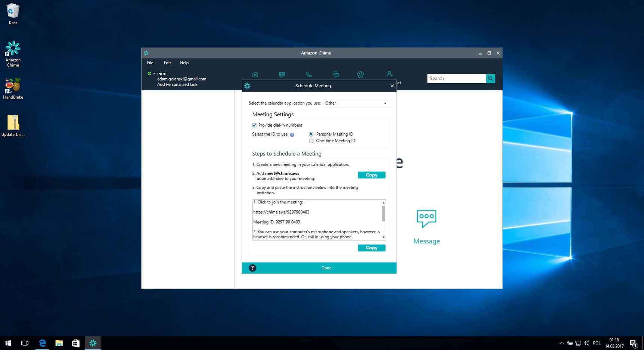
Task: Click the Chime logo in the Schedule Meeting title bar
Action: click(x=247, y=86)
